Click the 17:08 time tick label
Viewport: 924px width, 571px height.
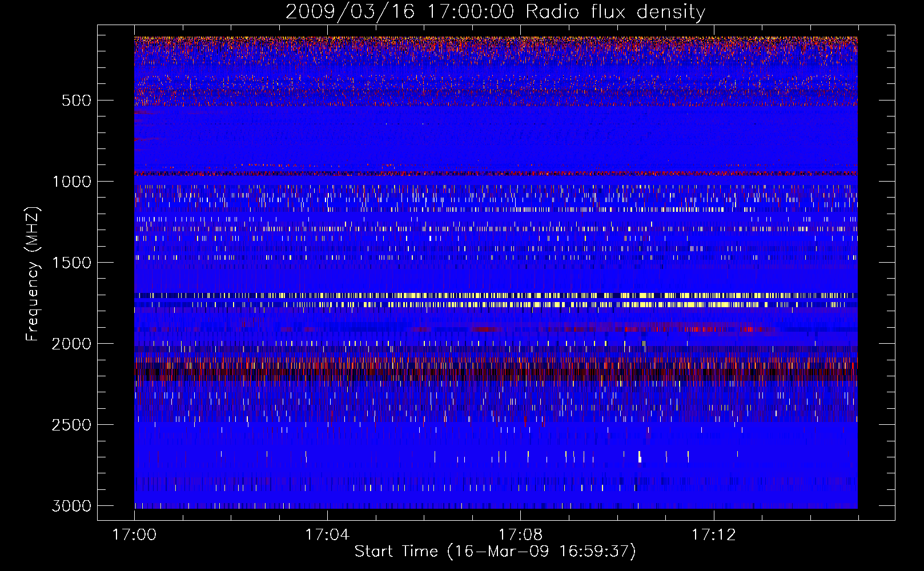point(520,535)
